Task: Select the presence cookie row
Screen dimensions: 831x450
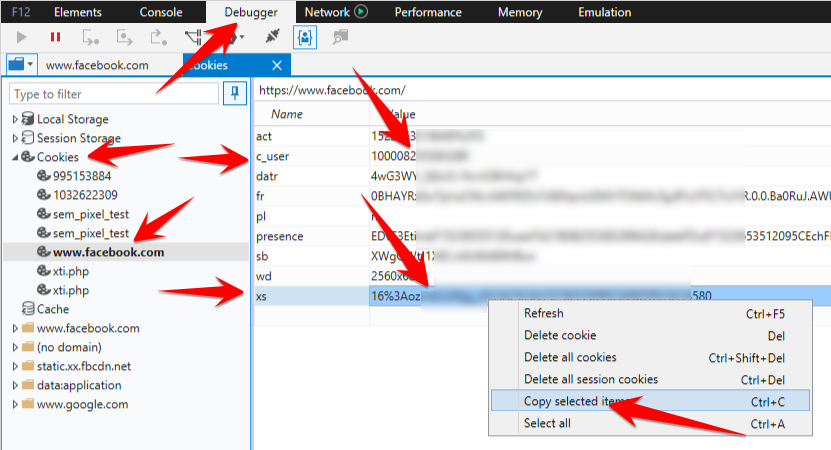Action: 543,236
